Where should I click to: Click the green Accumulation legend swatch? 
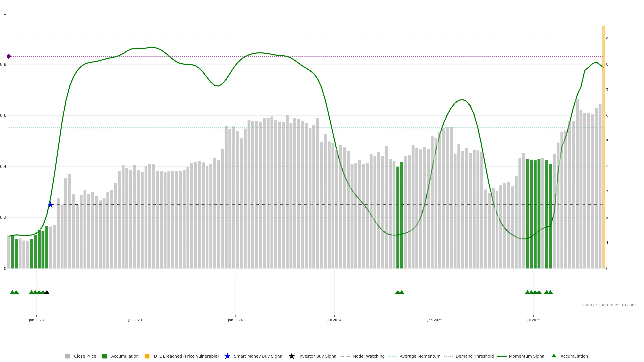pos(104,356)
